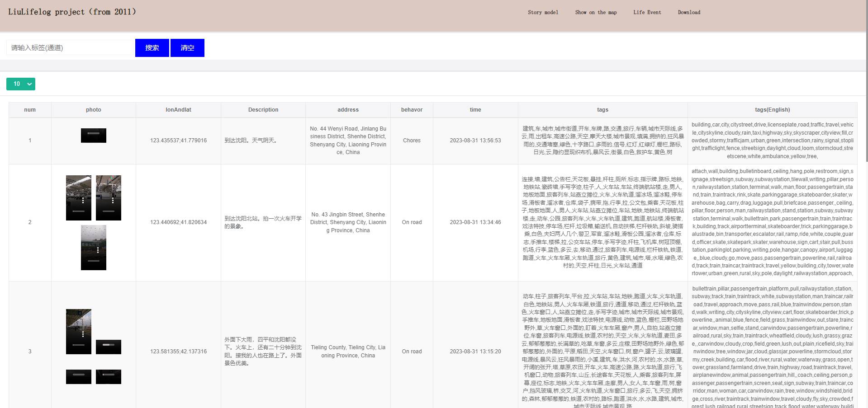Image resolution: width=868 pixels, height=408 pixels.
Task: Open first station photo thumbnail in row 2
Action: click(x=79, y=198)
